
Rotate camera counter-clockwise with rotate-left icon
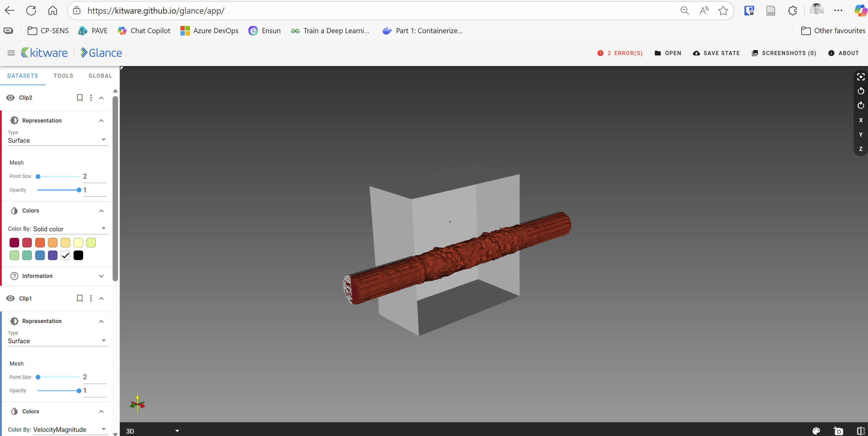[860, 91]
